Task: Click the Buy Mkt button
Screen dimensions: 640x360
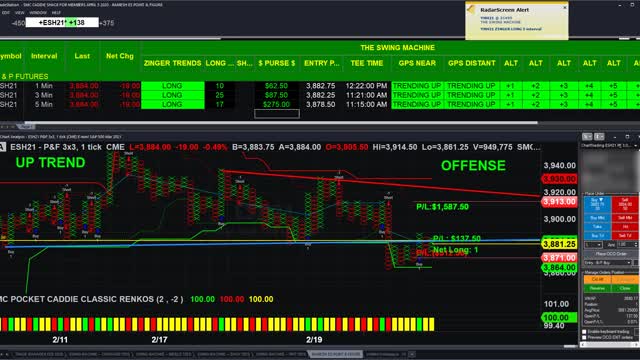Action: (x=597, y=218)
